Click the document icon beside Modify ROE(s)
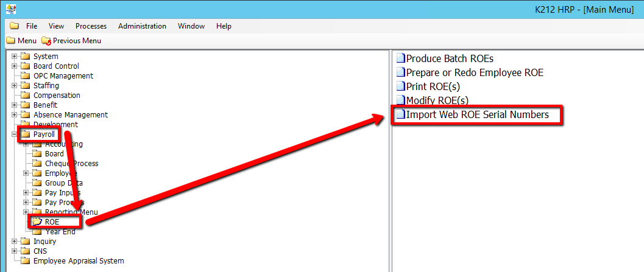644x272 pixels. pos(400,100)
